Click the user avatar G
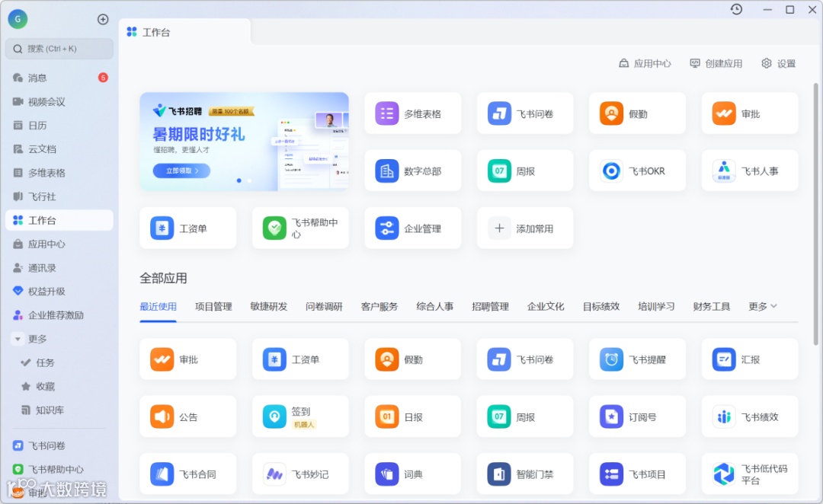This screenshot has width=823, height=504. [x=18, y=19]
